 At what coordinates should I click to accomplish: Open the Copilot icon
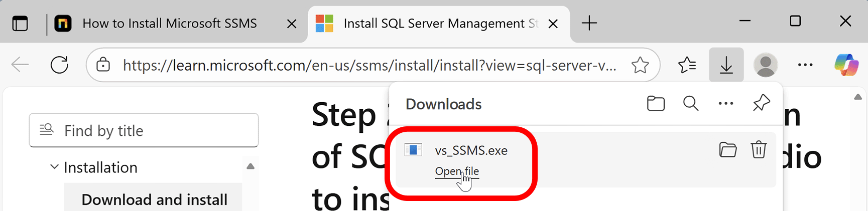point(846,65)
